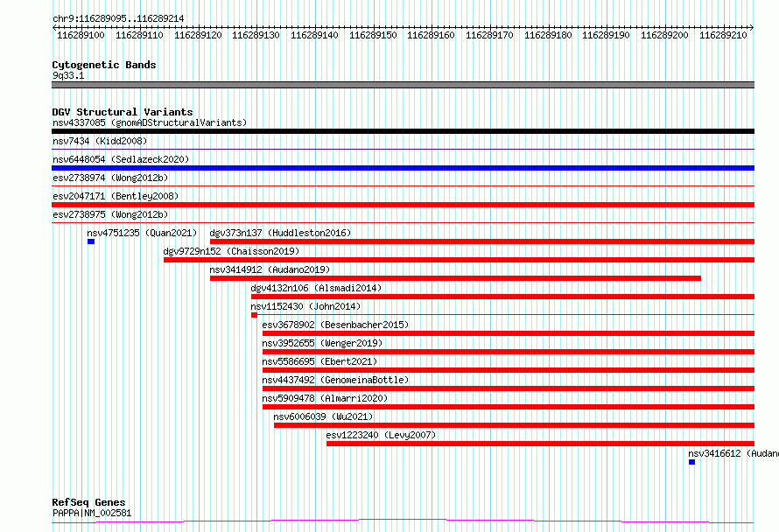Screen dimensions: 779x532
Task: Select the small blue nsv3416612 marker
Action: coord(691,462)
